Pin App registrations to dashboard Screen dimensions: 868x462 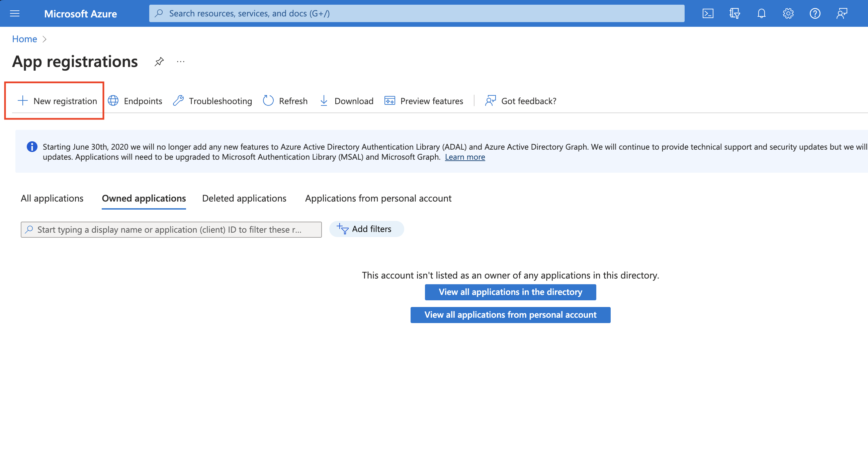coord(159,62)
